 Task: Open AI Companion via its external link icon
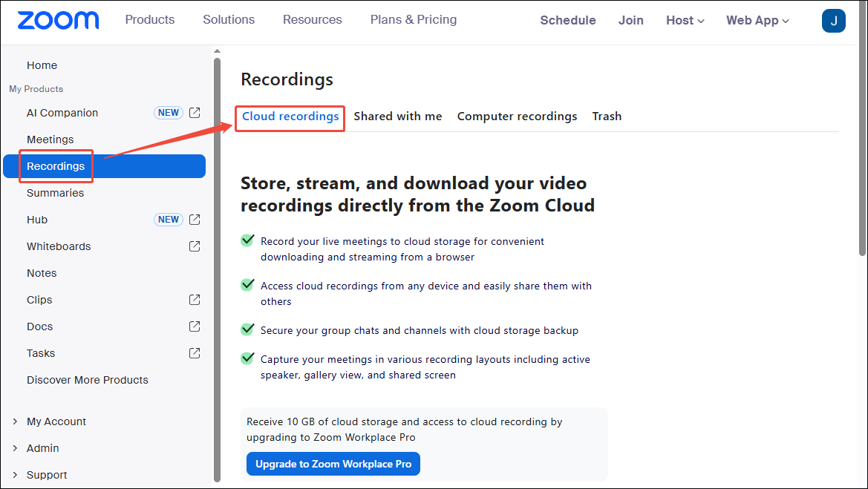click(x=194, y=112)
